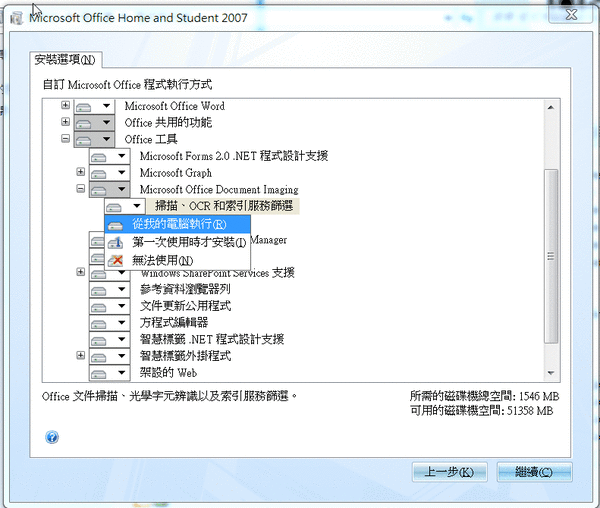Expand the Windows SharePoint Services 支援 node
This screenshot has width=600, height=508.
click(80, 272)
